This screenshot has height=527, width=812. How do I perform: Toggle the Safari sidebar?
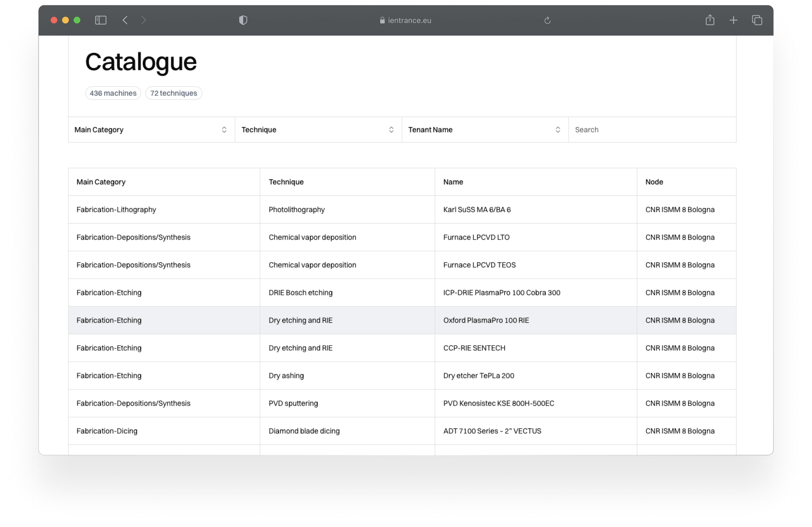tap(101, 20)
